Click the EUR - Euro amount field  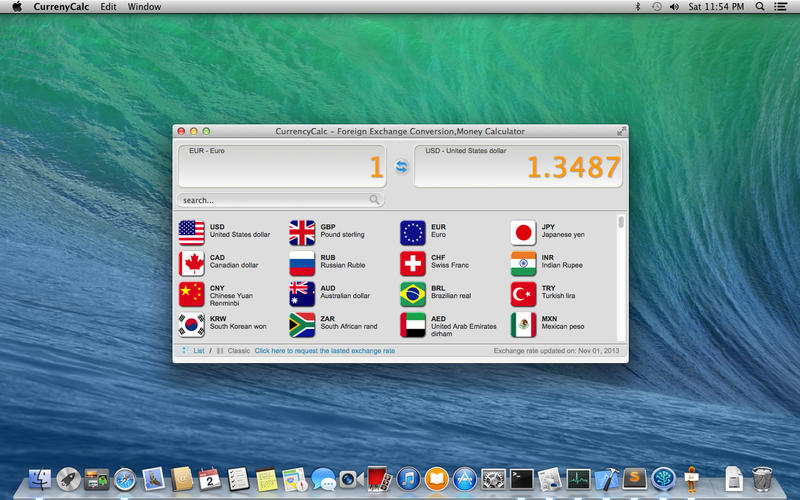(281, 167)
